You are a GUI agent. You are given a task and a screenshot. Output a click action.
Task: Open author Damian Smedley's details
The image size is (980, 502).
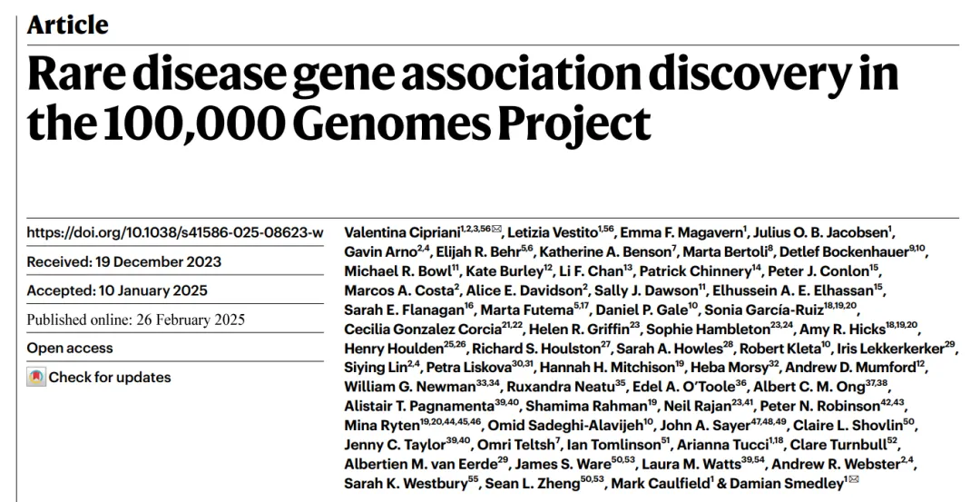click(x=799, y=483)
